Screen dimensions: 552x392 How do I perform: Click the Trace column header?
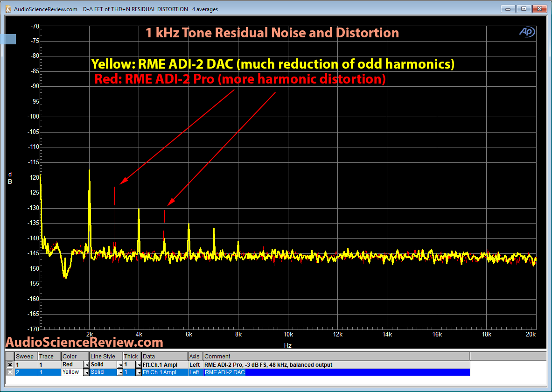pos(49,357)
